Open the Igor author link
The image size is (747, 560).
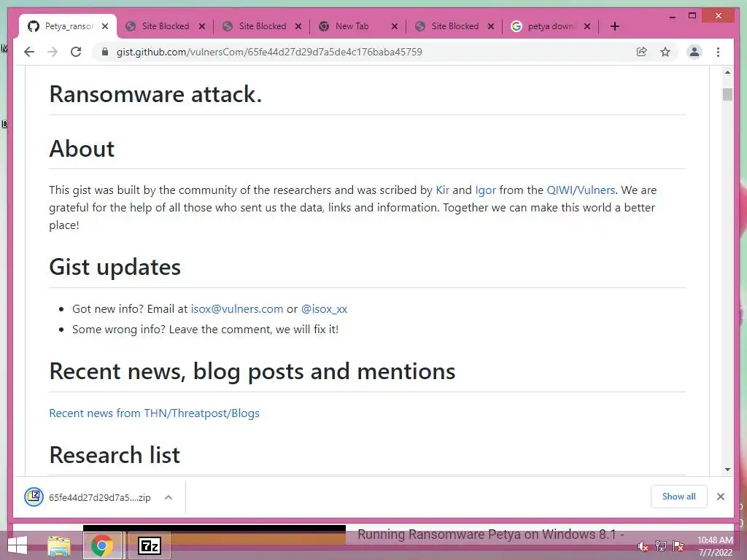pyautogui.click(x=485, y=190)
